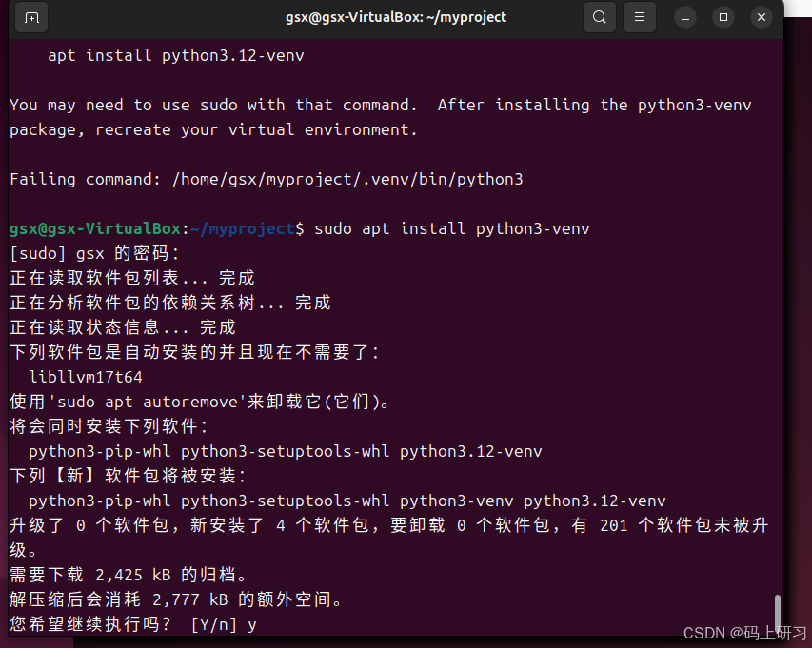Viewport: 812px width, 648px height.
Task: Click the typed y response on the last line
Action: [x=253, y=624]
